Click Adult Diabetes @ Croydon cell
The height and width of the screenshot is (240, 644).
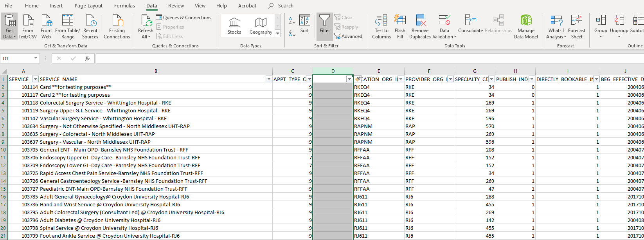point(156,220)
